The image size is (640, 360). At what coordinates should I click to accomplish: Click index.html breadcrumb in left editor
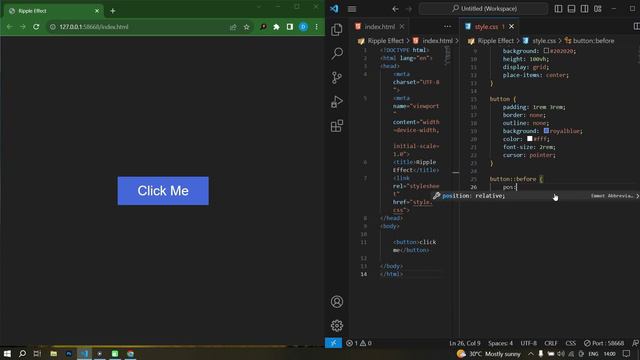(x=437, y=41)
